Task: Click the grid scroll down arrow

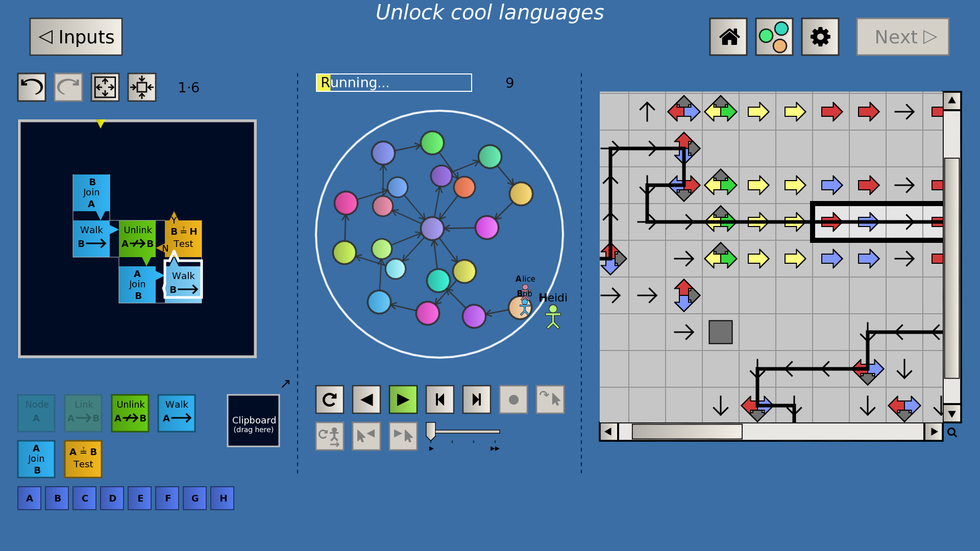Action: 952,414
